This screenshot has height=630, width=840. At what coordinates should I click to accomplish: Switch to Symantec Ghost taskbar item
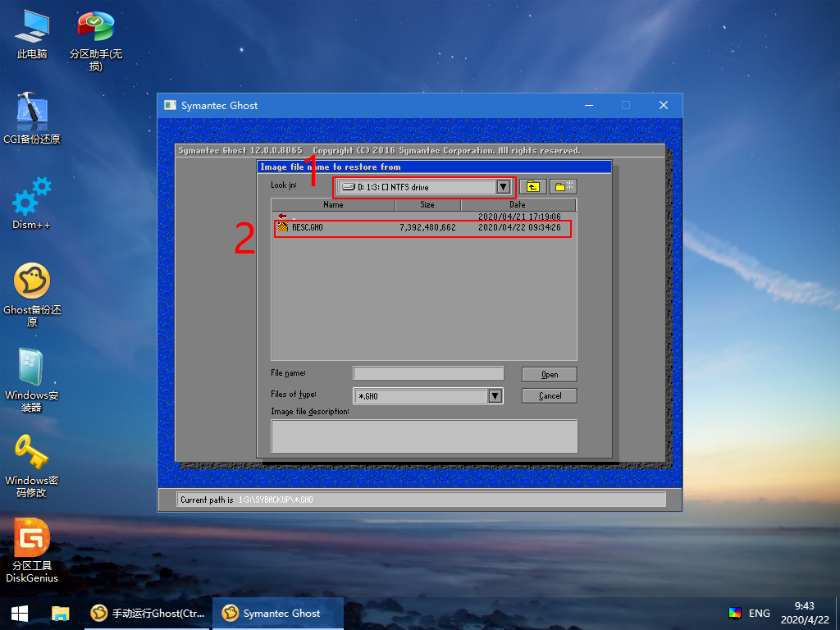coord(278,614)
